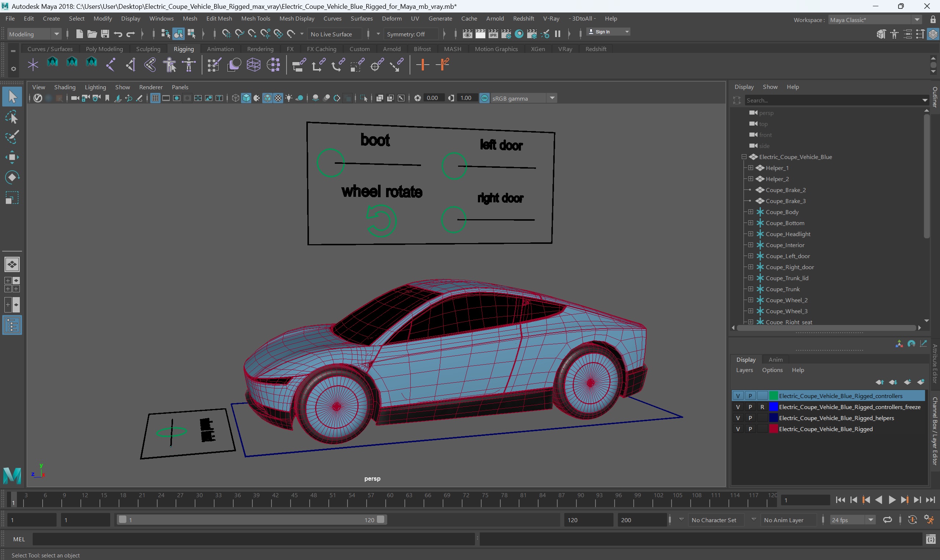
Task: Switch to the Animation shelf tab
Action: [220, 49]
